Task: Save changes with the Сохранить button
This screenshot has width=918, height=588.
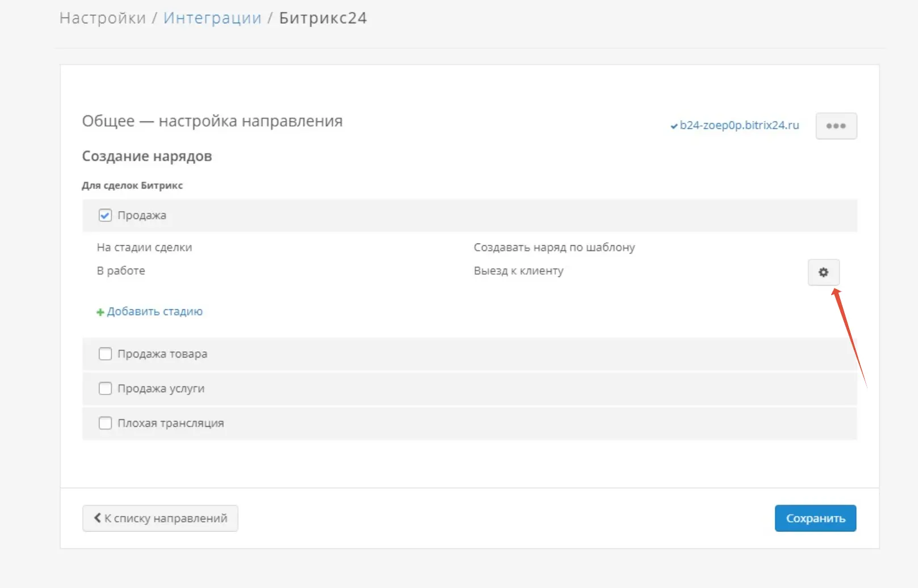Action: [815, 518]
